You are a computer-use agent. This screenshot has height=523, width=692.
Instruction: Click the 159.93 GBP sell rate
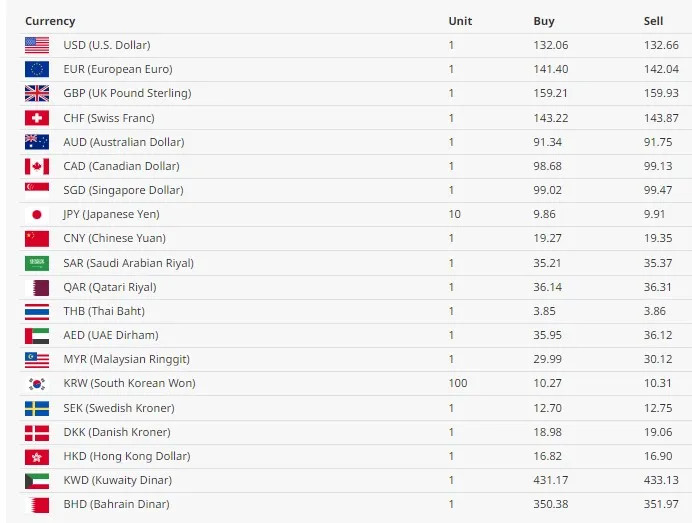661,93
